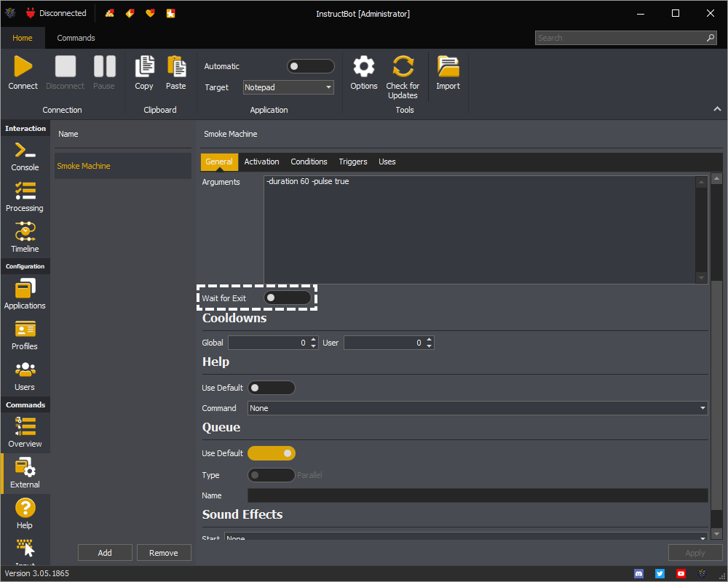Open the Processing sidebar item

[25, 198]
